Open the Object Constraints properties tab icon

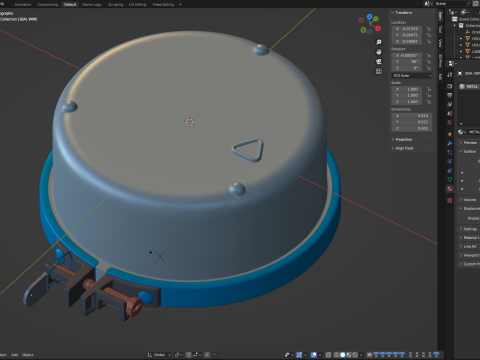pyautogui.click(x=450, y=170)
